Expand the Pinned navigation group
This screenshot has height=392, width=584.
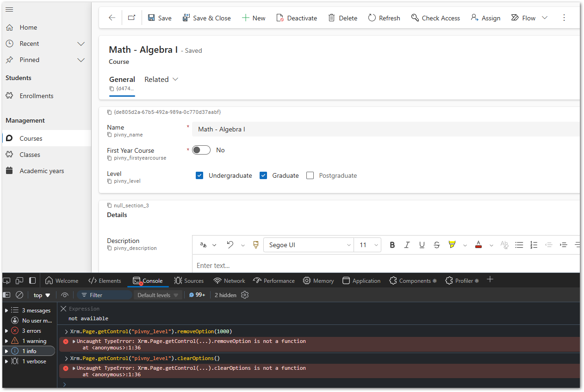(81, 60)
